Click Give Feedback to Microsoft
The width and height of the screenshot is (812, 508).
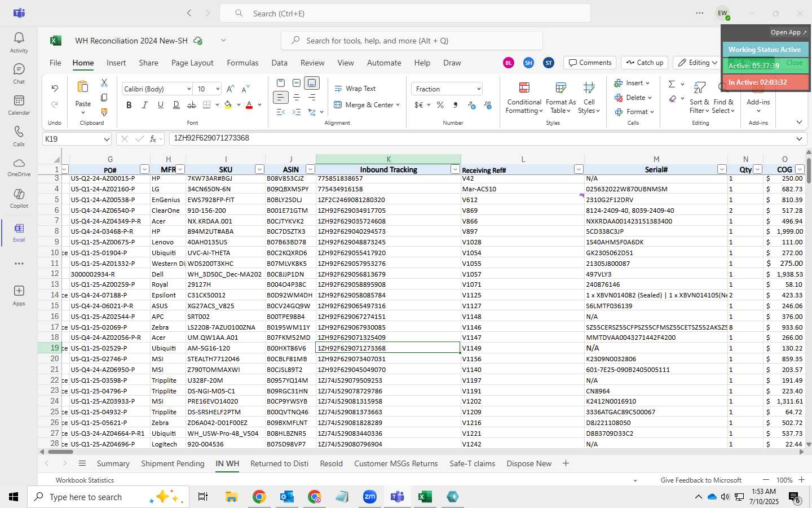[x=701, y=480]
